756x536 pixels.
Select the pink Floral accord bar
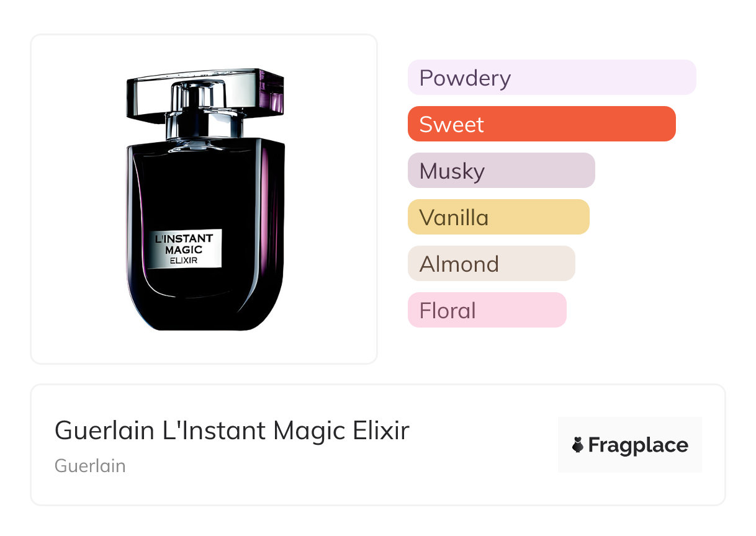[x=487, y=310]
